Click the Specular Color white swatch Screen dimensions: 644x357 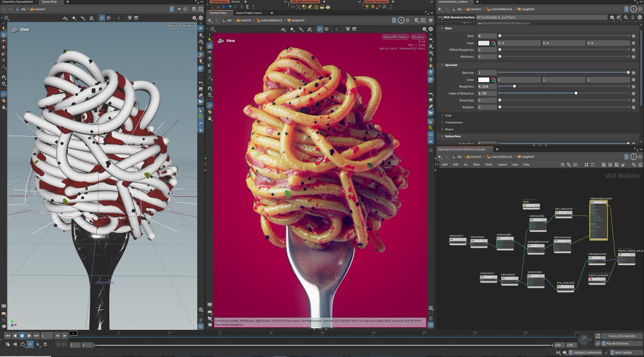pyautogui.click(x=484, y=80)
